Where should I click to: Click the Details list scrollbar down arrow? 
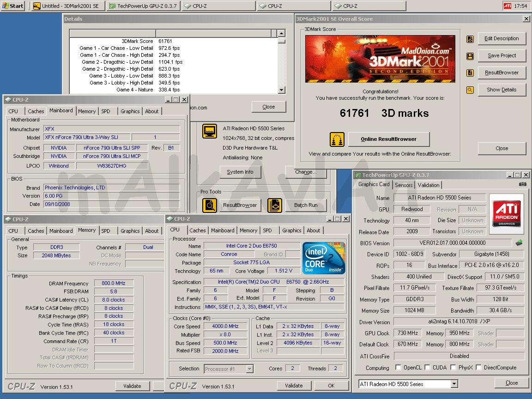281,90
